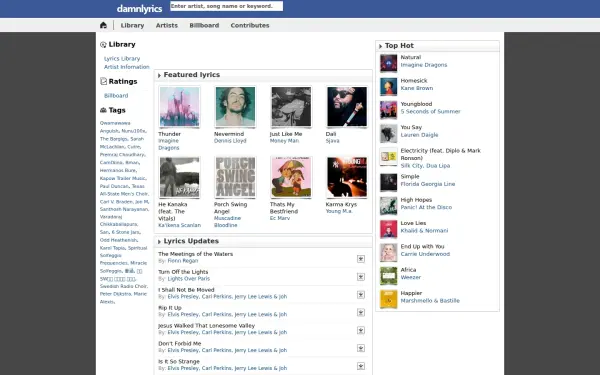
Task: Click High Hopes cover icon in Top Hot
Action: [388, 205]
